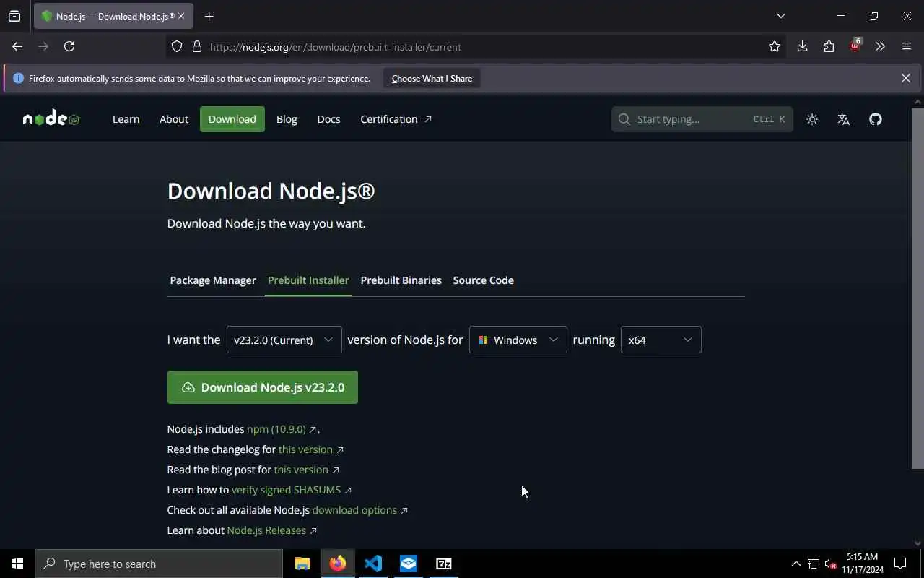Open Firefox downloads panel icon
Viewport: 924px width, 578px height.
coord(802,46)
